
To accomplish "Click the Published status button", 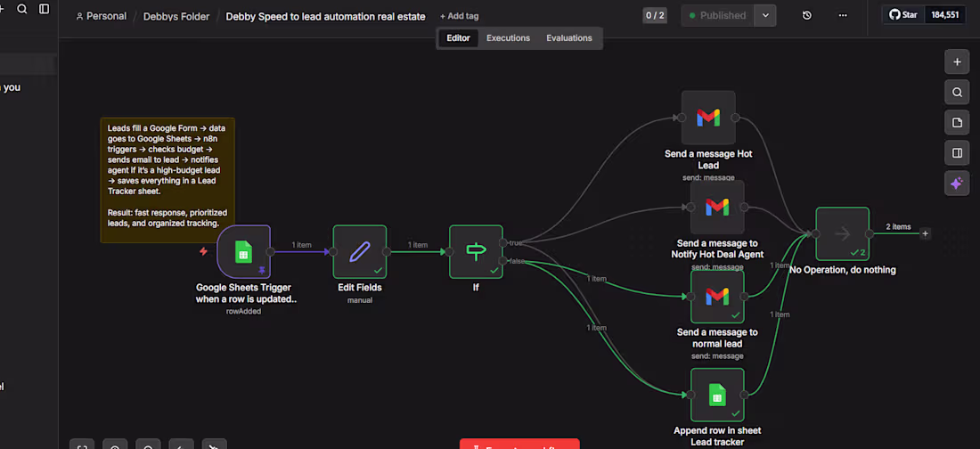I will [x=717, y=16].
